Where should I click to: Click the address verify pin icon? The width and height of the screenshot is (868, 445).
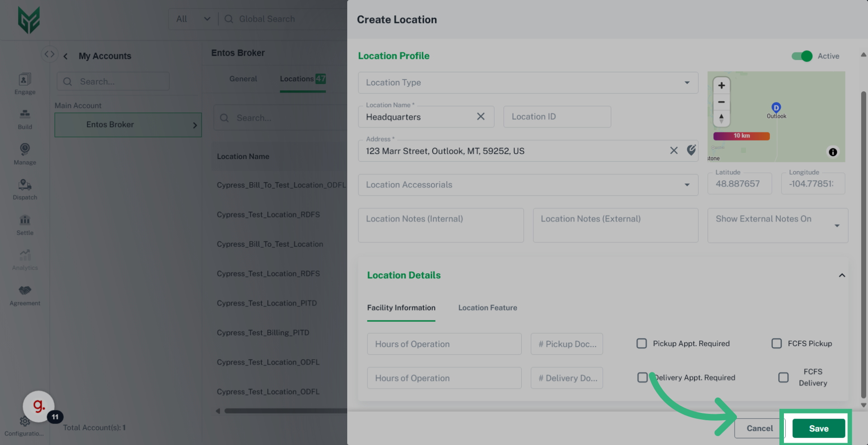pyautogui.click(x=691, y=150)
